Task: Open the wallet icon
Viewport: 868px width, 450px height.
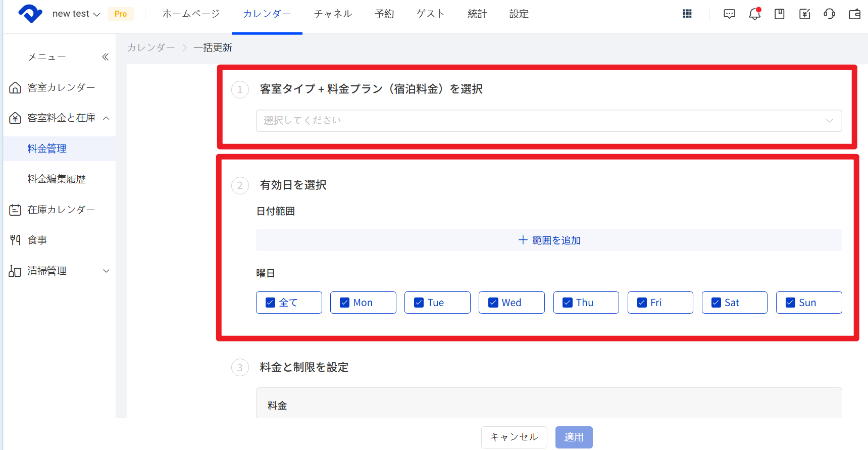Action: (x=855, y=14)
